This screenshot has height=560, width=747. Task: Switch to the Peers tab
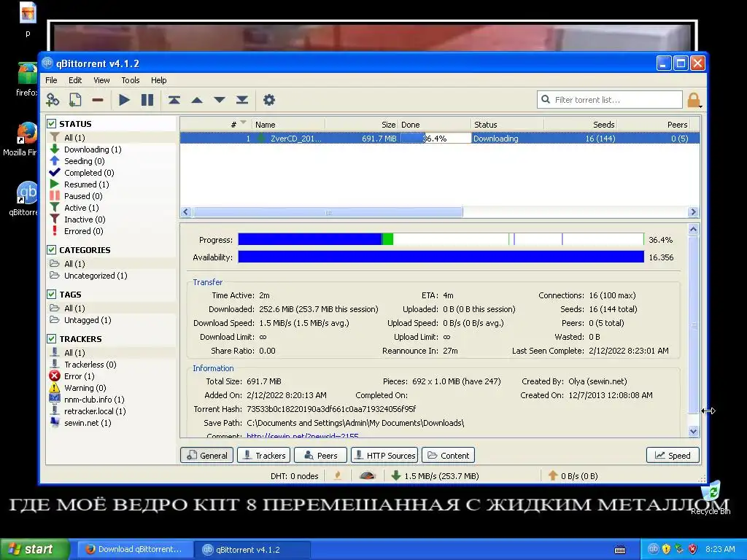tap(320, 455)
